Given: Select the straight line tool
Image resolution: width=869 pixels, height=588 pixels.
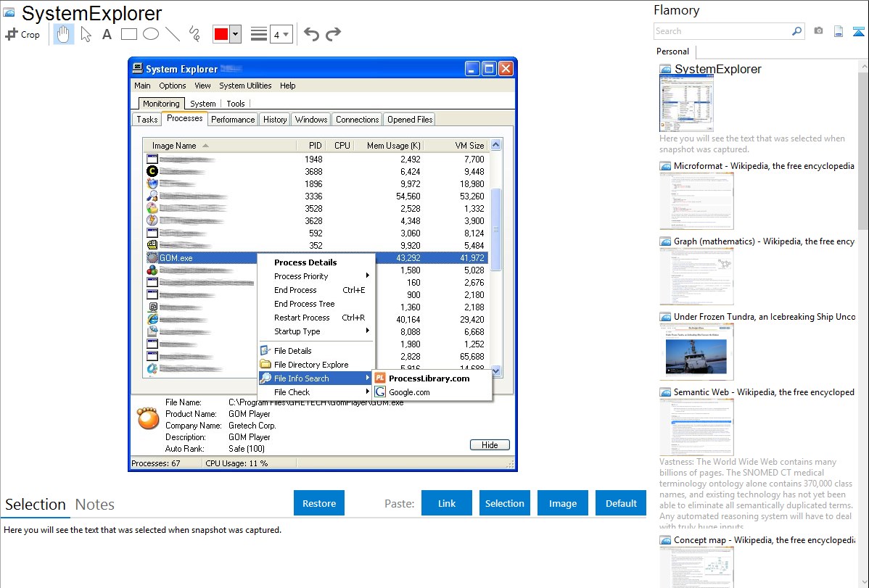Looking at the screenshot, I should pyautogui.click(x=173, y=34).
